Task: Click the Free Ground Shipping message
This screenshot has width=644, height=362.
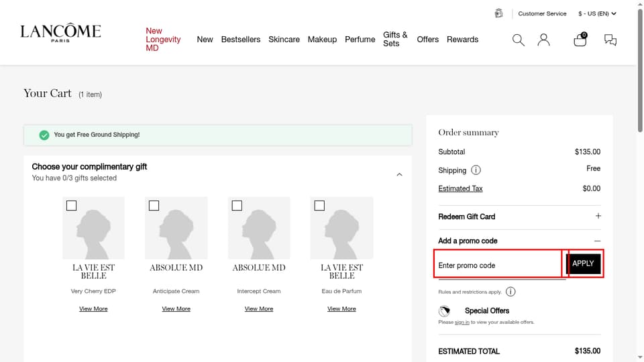Action: (97, 135)
